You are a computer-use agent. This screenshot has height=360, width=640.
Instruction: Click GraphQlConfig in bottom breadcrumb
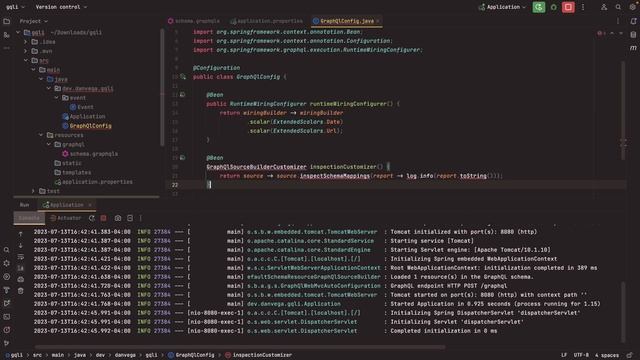coord(191,355)
